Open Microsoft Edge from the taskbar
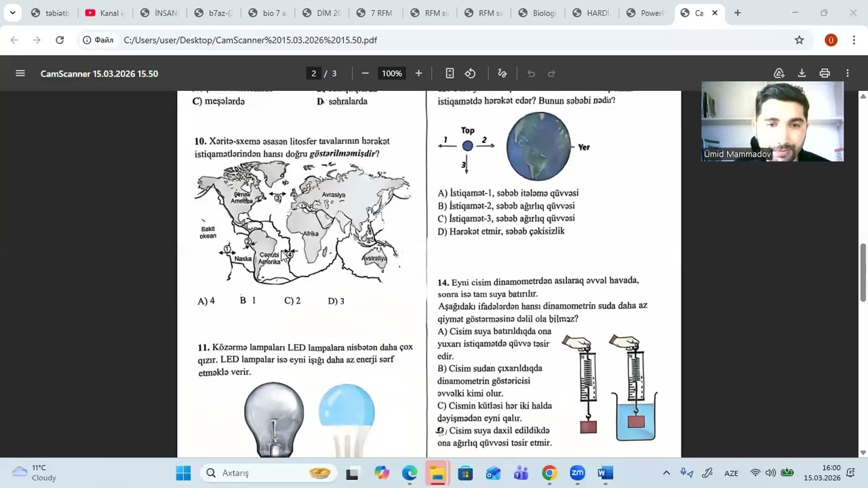The image size is (868, 488). [x=410, y=473]
